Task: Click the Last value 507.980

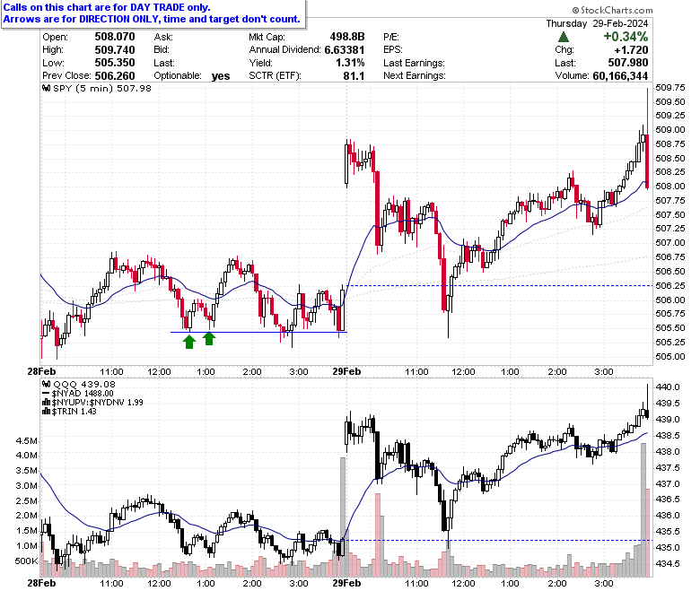Action: pyautogui.click(x=628, y=63)
